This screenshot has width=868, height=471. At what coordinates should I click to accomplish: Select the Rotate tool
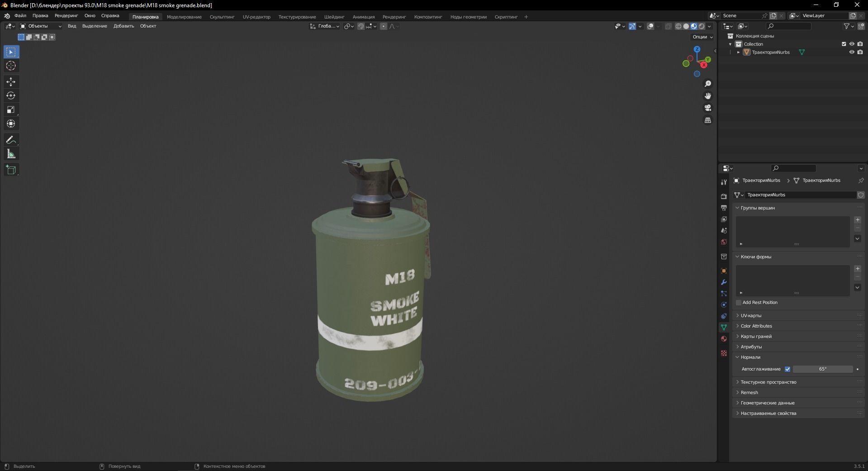tap(10, 95)
